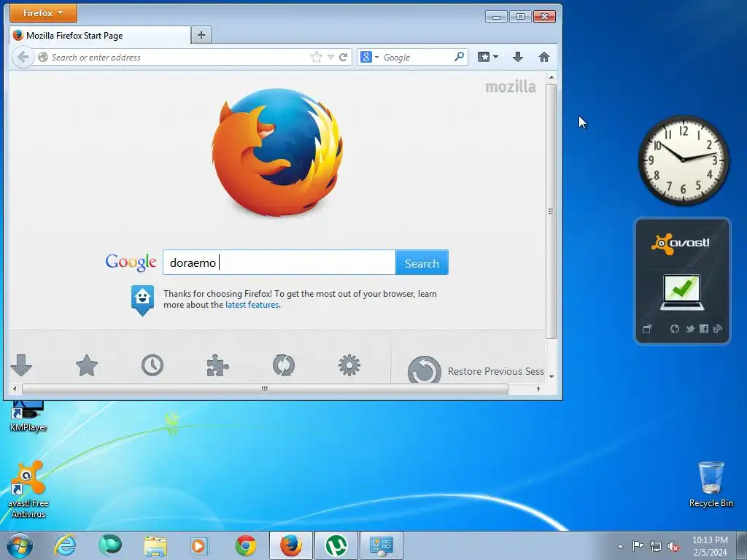Screen dimensions: 747x560
Task: Switch to the Firefox taskbar button
Action: click(291, 545)
